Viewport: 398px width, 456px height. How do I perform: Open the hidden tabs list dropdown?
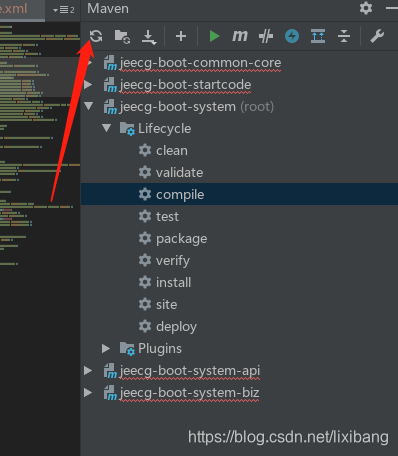tap(64, 10)
